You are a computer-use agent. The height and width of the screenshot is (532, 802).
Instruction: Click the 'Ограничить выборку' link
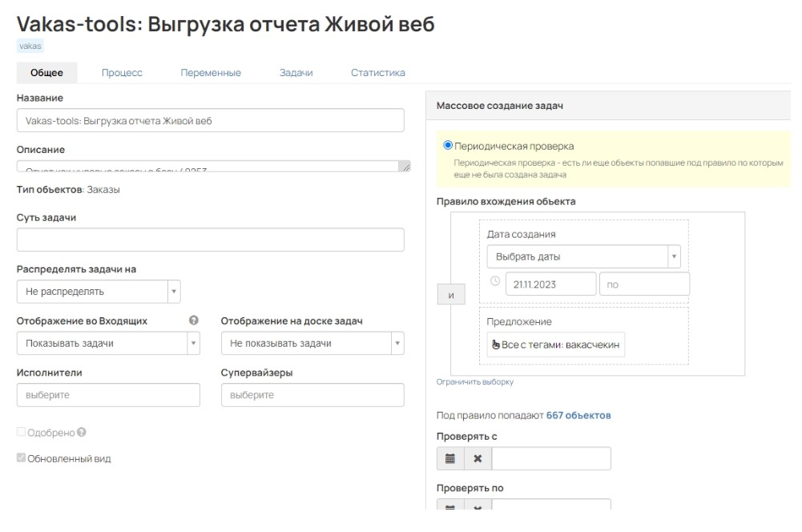475,382
